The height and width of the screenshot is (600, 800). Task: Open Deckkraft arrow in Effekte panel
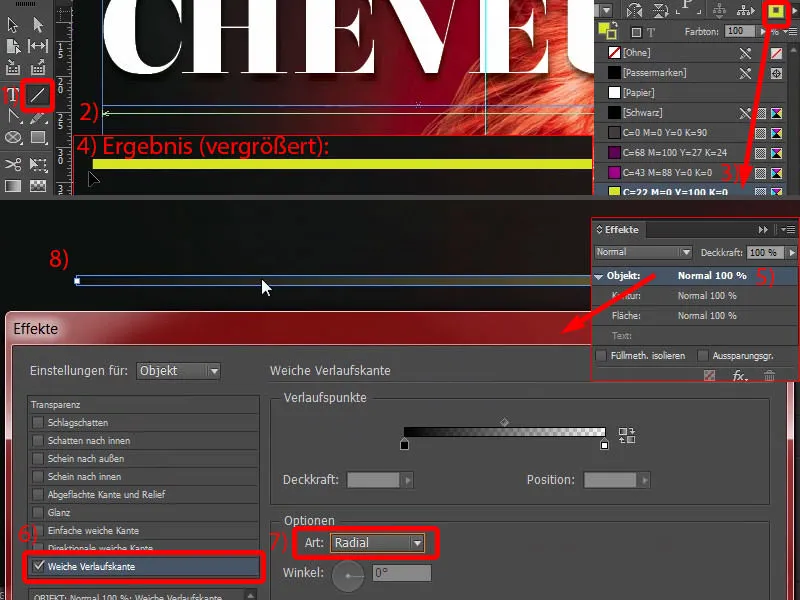(x=791, y=253)
